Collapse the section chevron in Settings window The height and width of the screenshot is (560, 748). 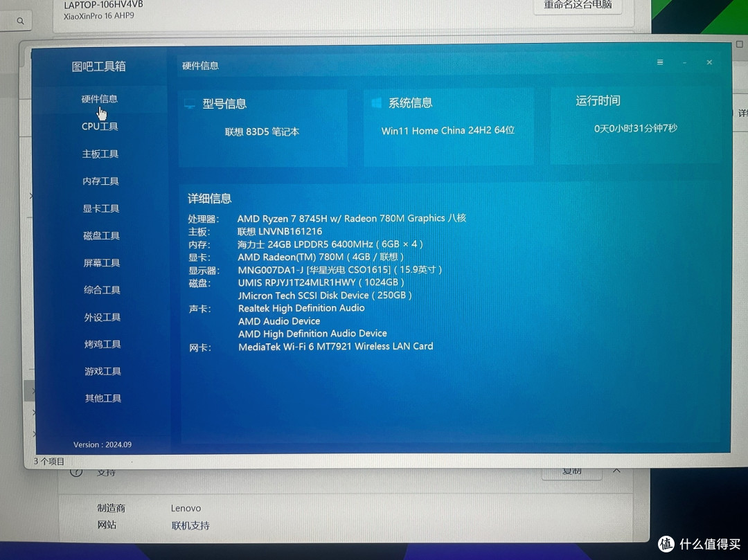(617, 471)
